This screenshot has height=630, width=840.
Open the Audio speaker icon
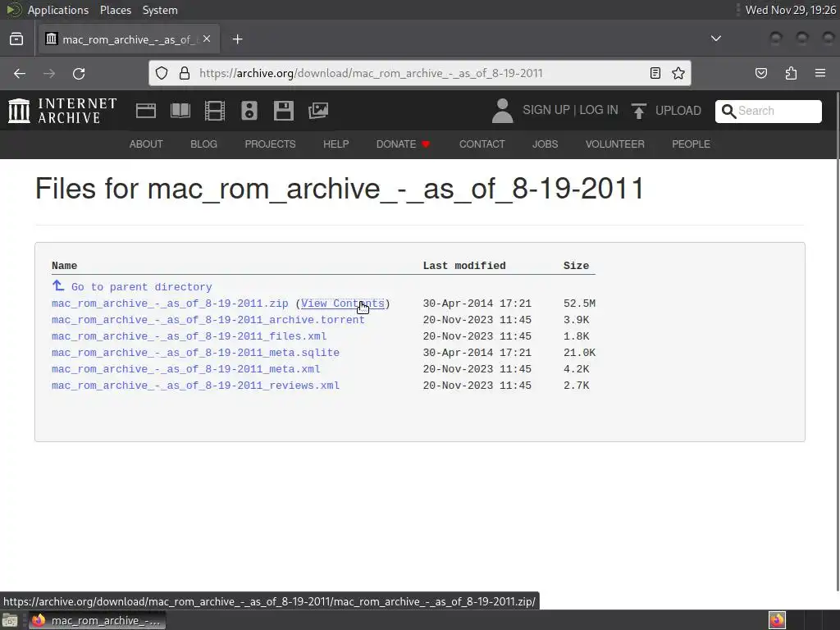[x=249, y=111]
